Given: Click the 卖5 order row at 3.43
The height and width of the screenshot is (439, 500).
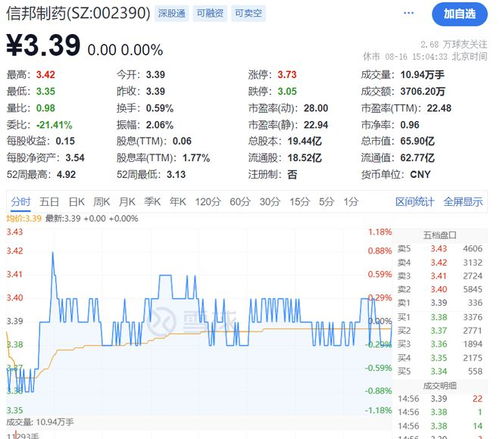Looking at the screenshot, I should click(x=440, y=249).
